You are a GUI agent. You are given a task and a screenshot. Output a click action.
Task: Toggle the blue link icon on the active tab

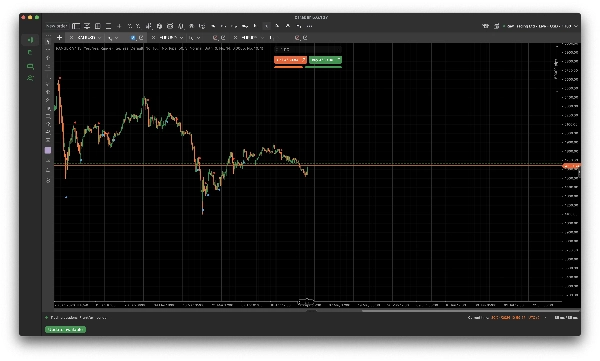(x=133, y=38)
